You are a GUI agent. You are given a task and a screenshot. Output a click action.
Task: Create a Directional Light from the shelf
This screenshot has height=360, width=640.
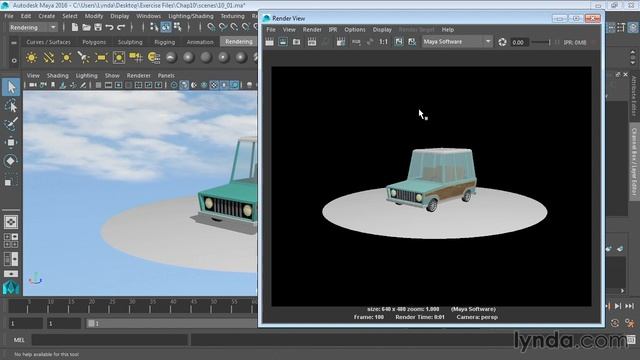tap(49, 58)
